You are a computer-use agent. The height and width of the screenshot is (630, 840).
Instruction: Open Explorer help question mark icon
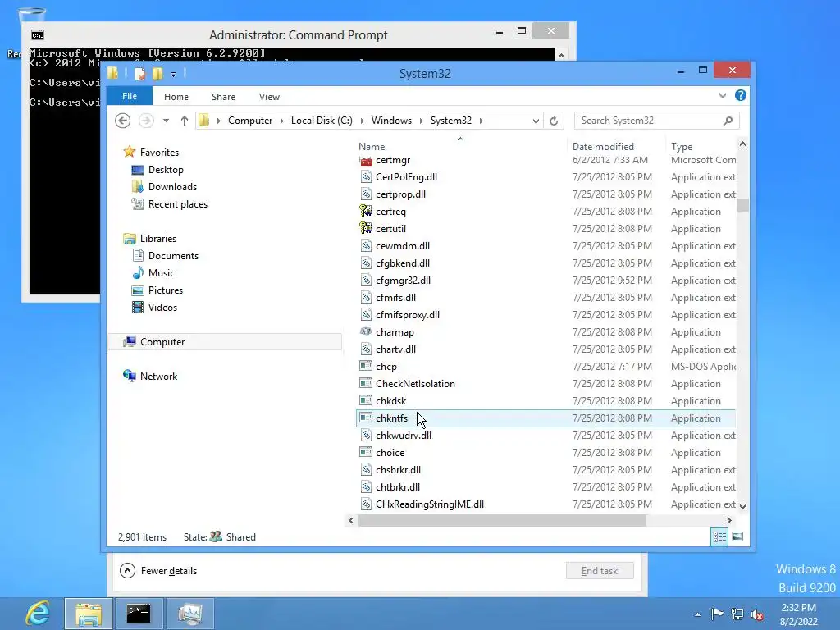pyautogui.click(x=741, y=95)
